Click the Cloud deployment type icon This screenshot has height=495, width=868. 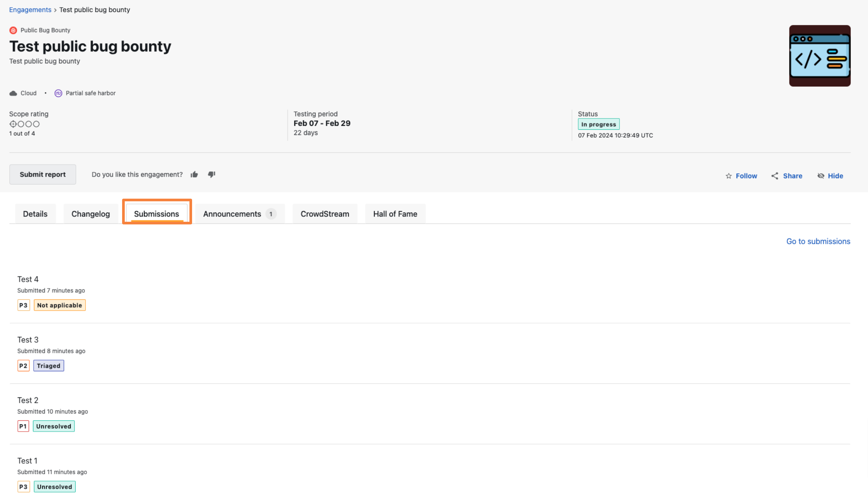tap(13, 93)
